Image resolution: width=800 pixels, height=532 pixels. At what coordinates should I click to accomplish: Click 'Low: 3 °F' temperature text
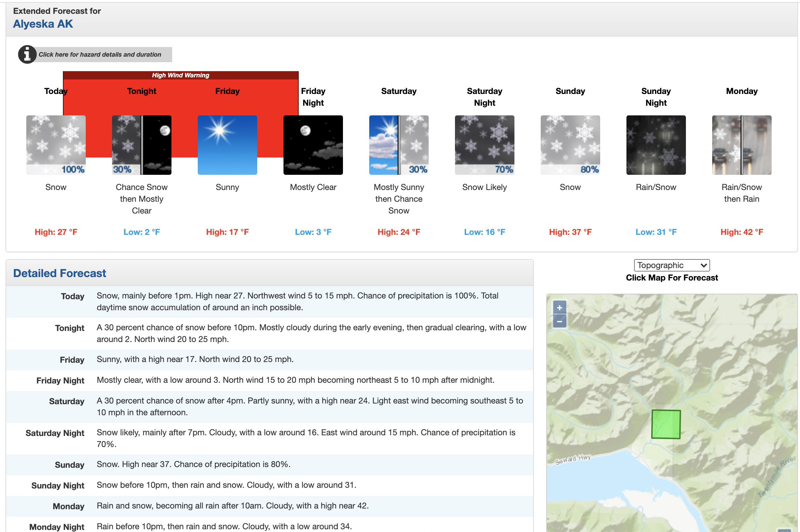313,232
